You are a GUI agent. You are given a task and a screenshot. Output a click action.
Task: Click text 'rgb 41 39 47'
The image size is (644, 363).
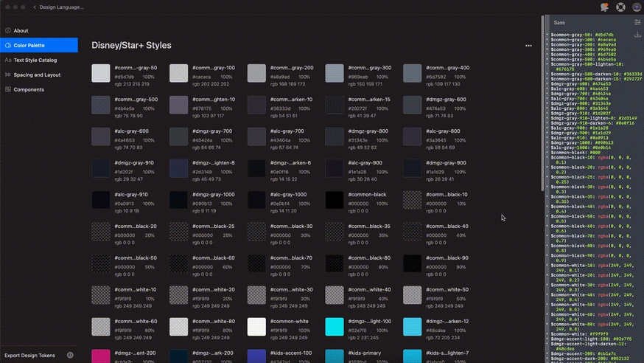click(362, 116)
